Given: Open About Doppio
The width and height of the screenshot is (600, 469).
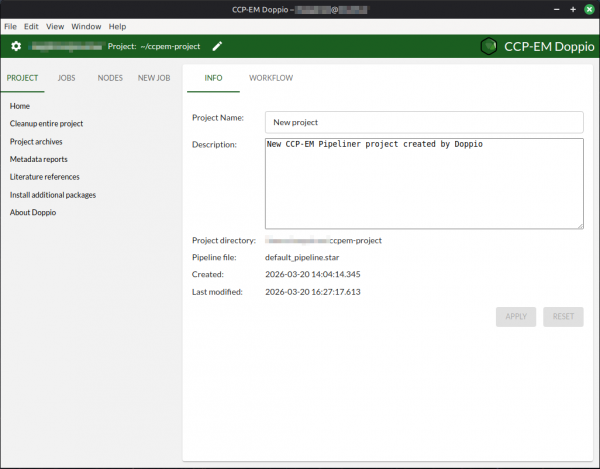Looking at the screenshot, I should (33, 213).
